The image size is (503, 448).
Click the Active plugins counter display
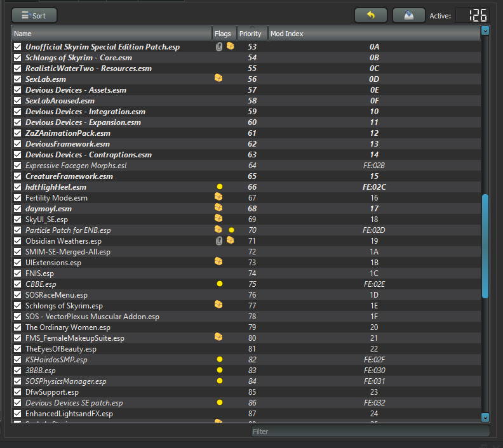click(x=473, y=15)
